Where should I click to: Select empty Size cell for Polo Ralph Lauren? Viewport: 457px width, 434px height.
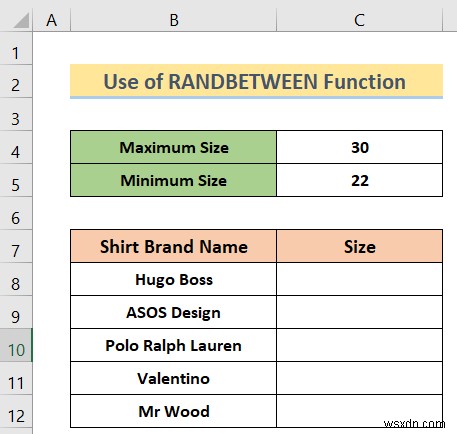tap(359, 345)
